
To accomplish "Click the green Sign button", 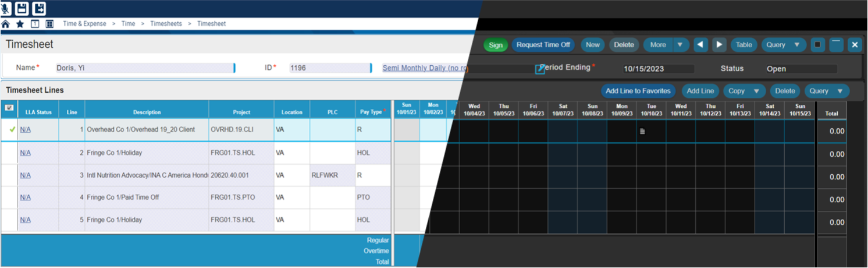I will click(496, 45).
